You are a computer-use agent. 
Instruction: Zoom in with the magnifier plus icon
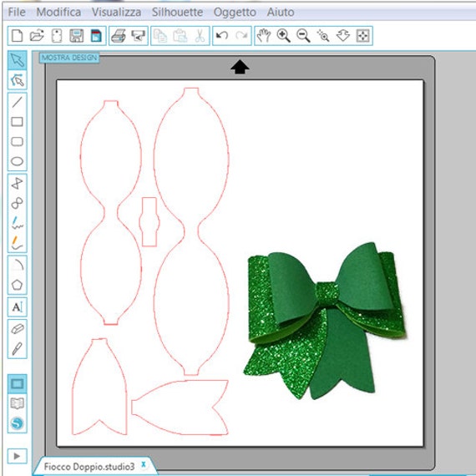click(284, 36)
